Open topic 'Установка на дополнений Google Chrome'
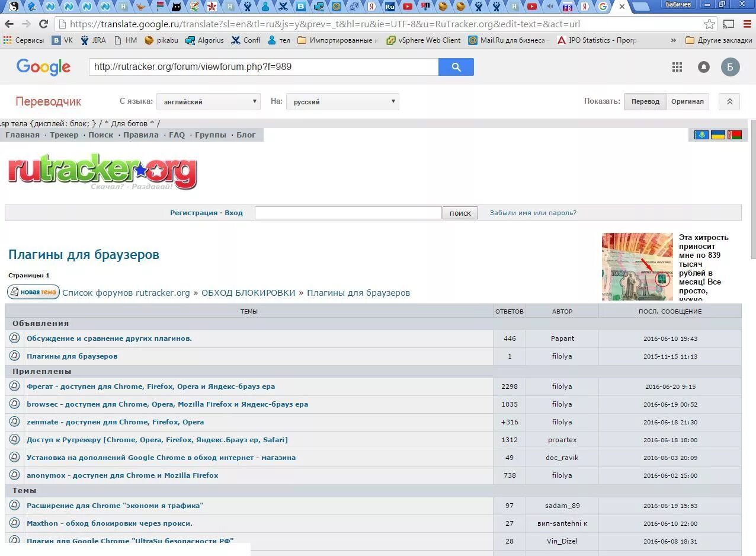 (161, 458)
